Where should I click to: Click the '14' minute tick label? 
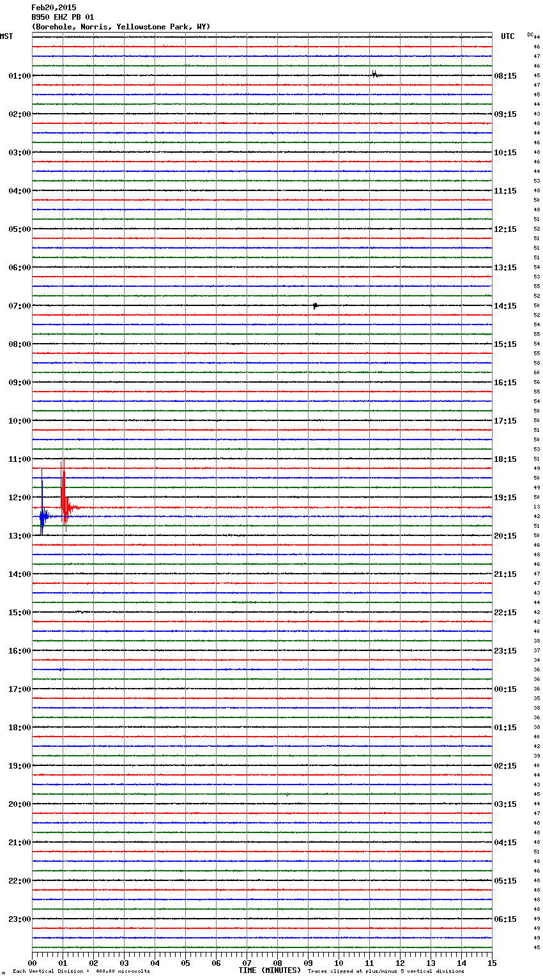(461, 963)
